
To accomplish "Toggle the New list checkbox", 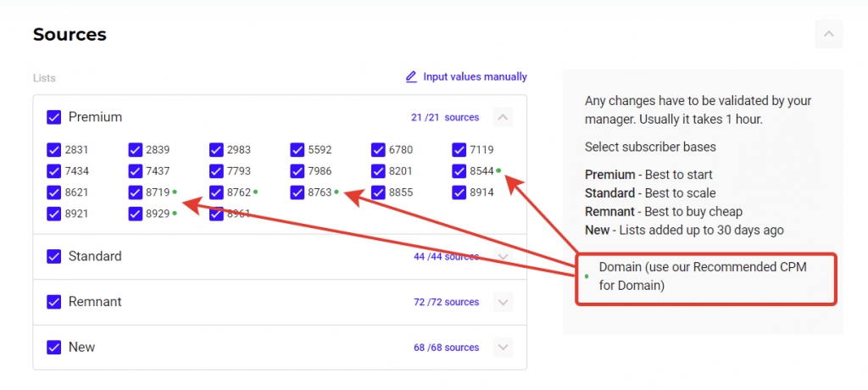I will 54,348.
